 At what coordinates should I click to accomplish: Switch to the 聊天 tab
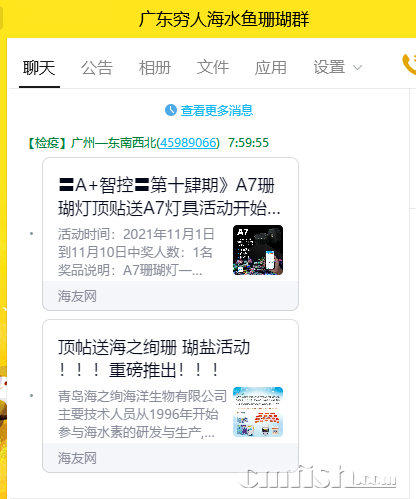click(x=39, y=68)
